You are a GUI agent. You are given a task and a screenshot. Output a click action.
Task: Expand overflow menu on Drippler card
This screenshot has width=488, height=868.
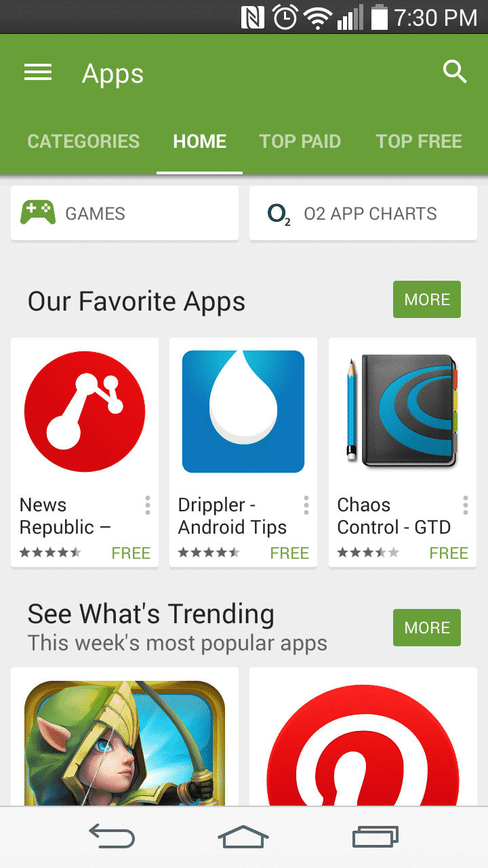pos(306,505)
